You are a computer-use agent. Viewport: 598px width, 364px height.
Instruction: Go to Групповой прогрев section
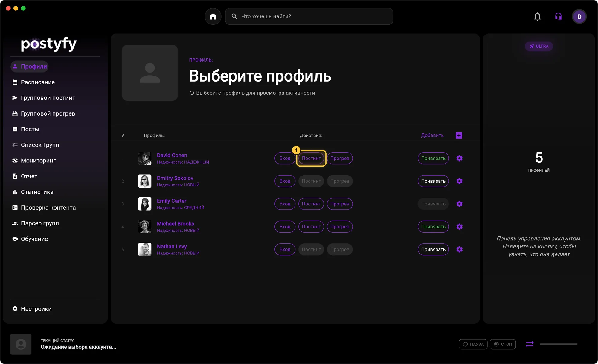point(44,113)
